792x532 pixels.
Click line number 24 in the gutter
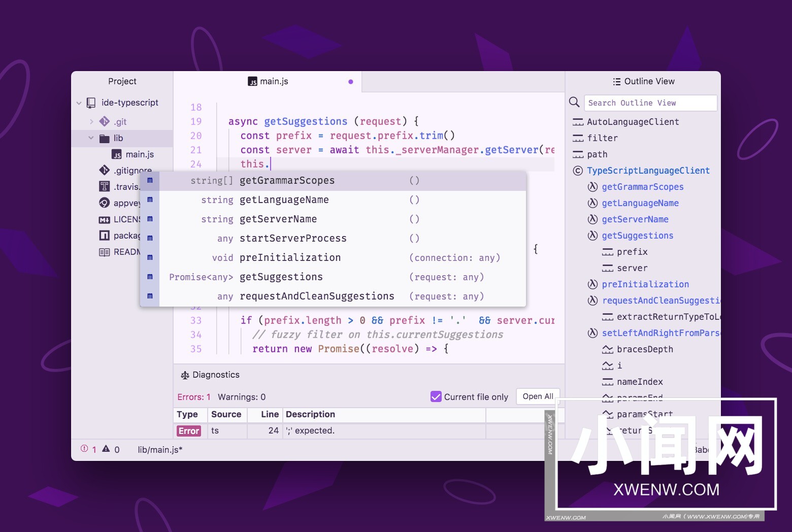click(196, 164)
